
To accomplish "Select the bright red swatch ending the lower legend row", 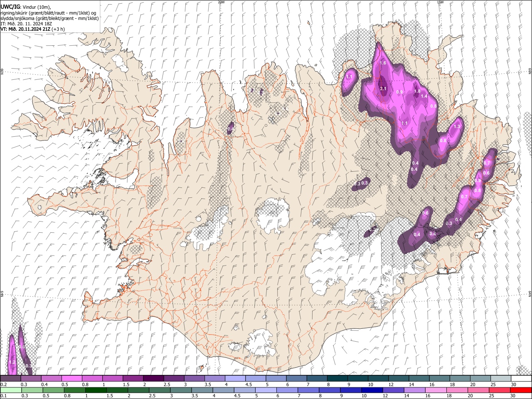I will [520, 390].
